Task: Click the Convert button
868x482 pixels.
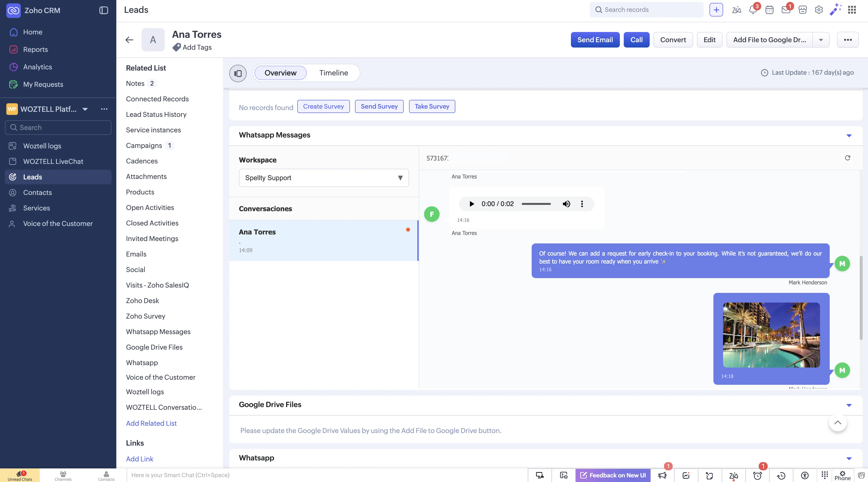Action: point(673,40)
